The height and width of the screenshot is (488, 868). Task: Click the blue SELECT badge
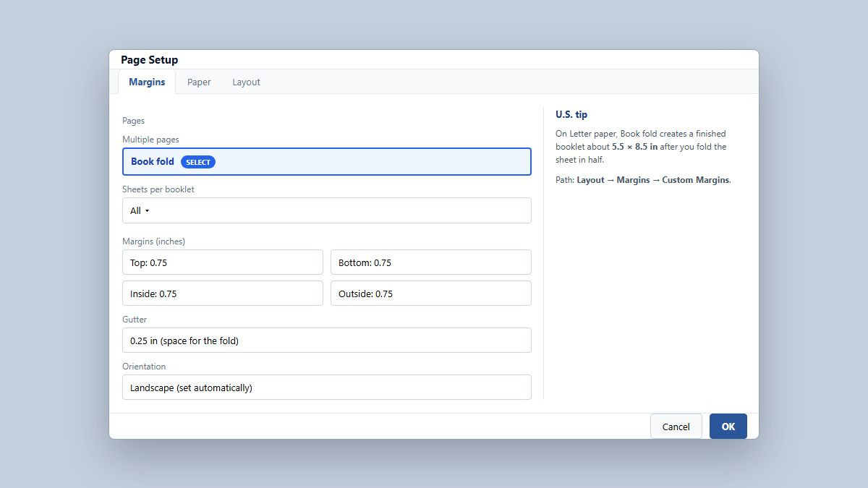point(198,162)
